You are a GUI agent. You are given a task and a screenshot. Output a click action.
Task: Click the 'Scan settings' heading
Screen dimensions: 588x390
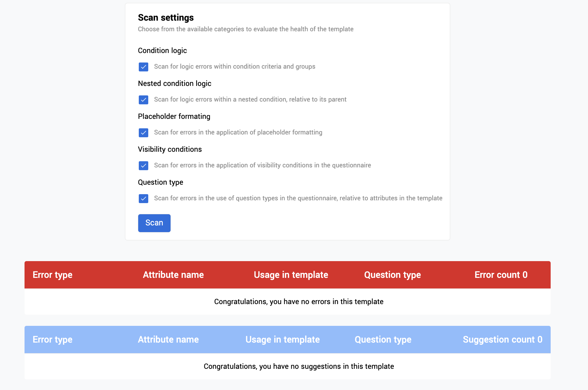coord(166,18)
